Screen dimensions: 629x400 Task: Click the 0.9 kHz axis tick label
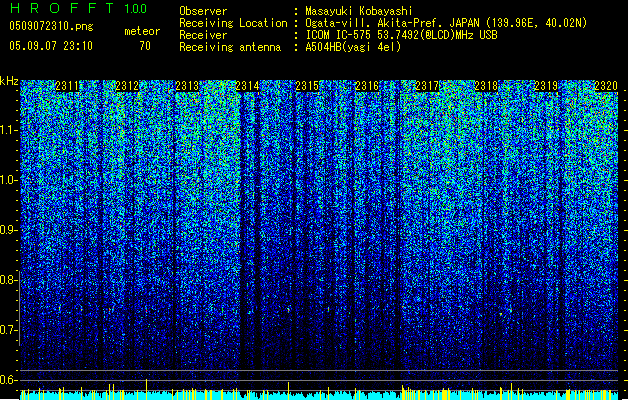9,230
